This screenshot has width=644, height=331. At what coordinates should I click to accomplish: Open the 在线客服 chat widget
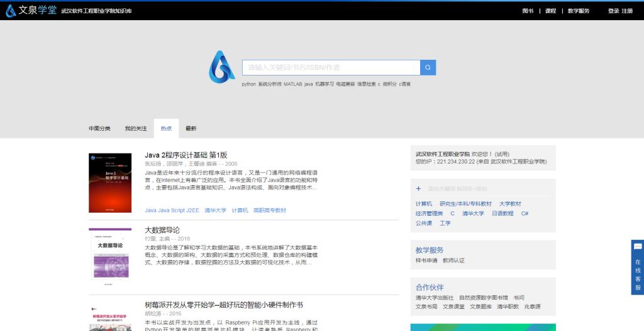(637, 267)
